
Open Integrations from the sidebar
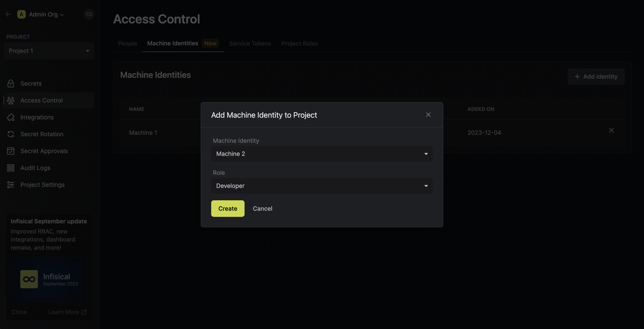(x=49, y=117)
